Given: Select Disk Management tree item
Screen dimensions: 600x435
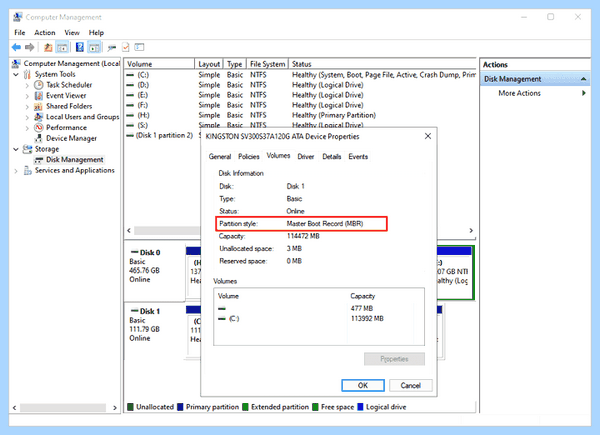Looking at the screenshot, I should pyautogui.click(x=75, y=160).
